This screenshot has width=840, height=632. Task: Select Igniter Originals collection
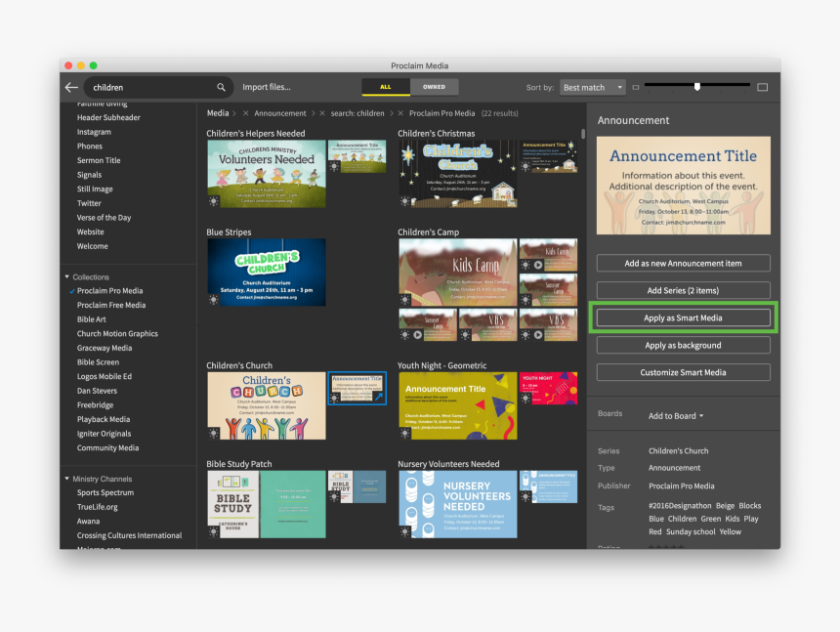(104, 434)
